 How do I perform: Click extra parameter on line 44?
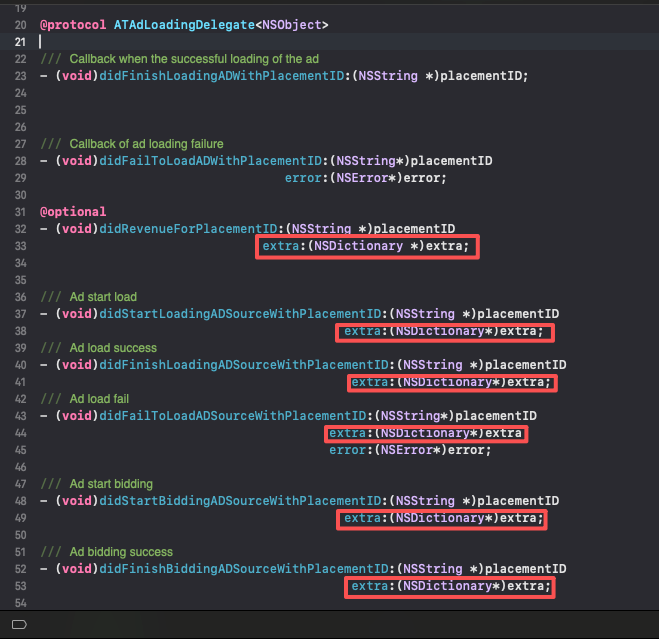click(x=425, y=433)
